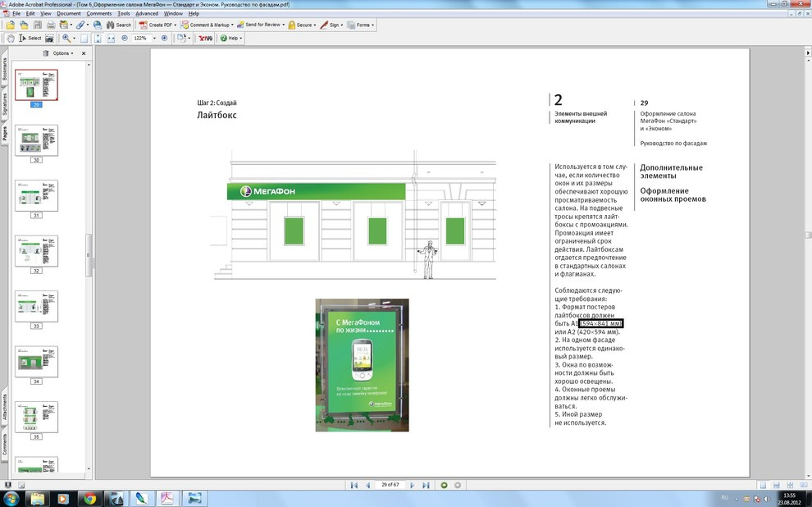812x507 pixels.
Task: Expand the Help toolbar dropdown
Action: (230, 39)
